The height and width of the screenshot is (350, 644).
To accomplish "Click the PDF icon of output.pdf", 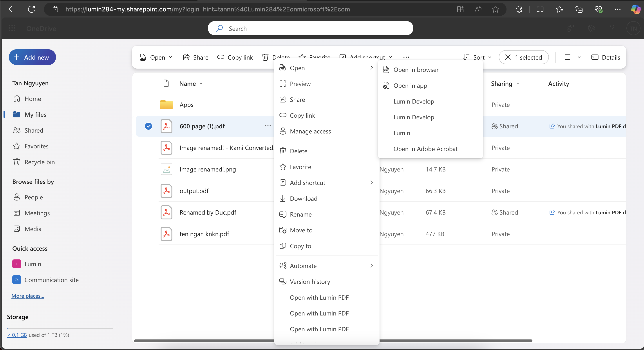I will 166,191.
